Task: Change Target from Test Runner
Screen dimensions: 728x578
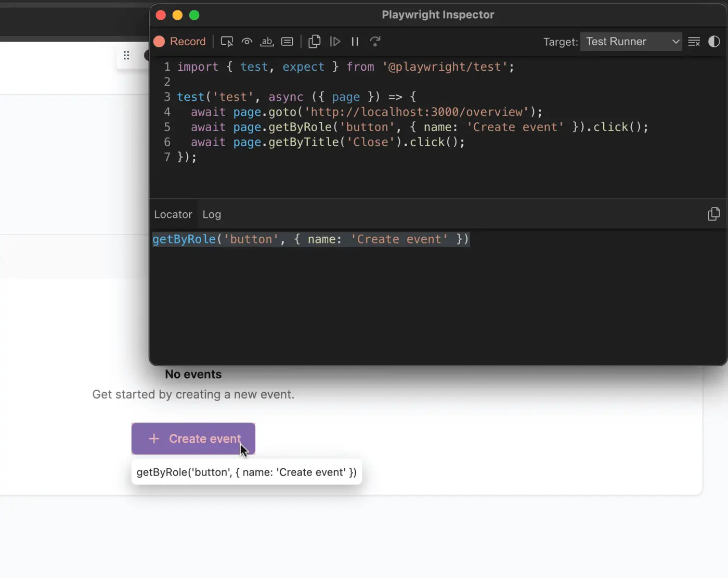Action: point(631,42)
